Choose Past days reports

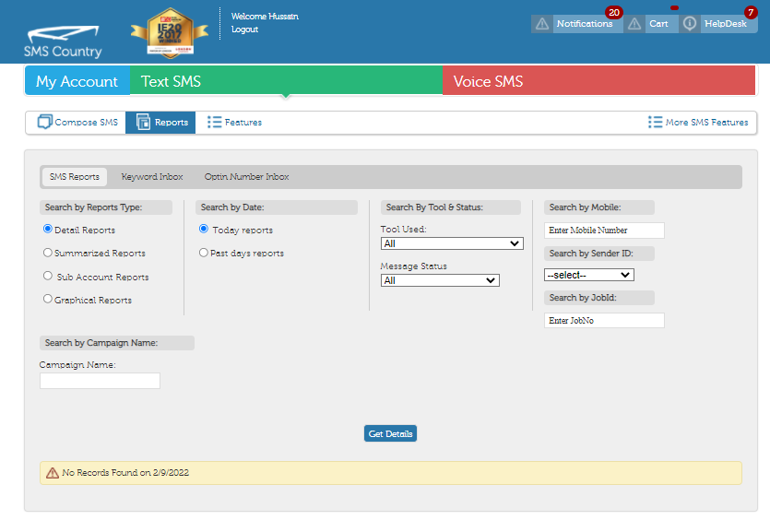203,253
